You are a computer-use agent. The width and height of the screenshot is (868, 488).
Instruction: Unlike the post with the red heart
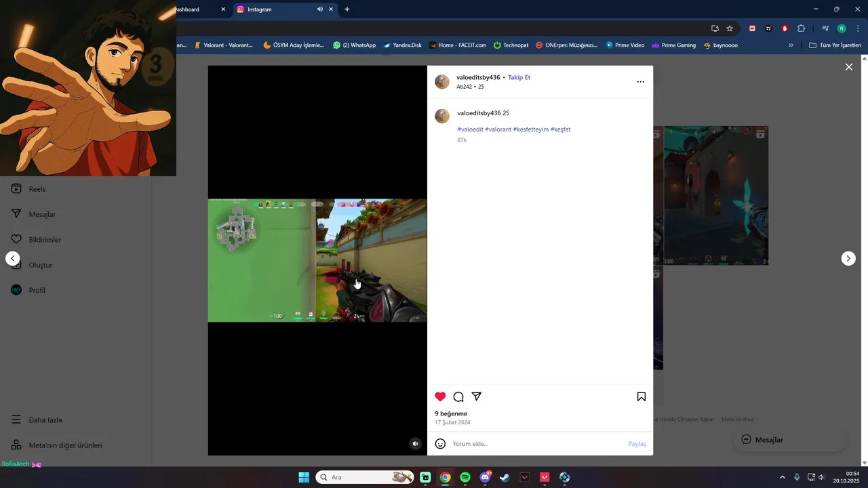(440, 396)
